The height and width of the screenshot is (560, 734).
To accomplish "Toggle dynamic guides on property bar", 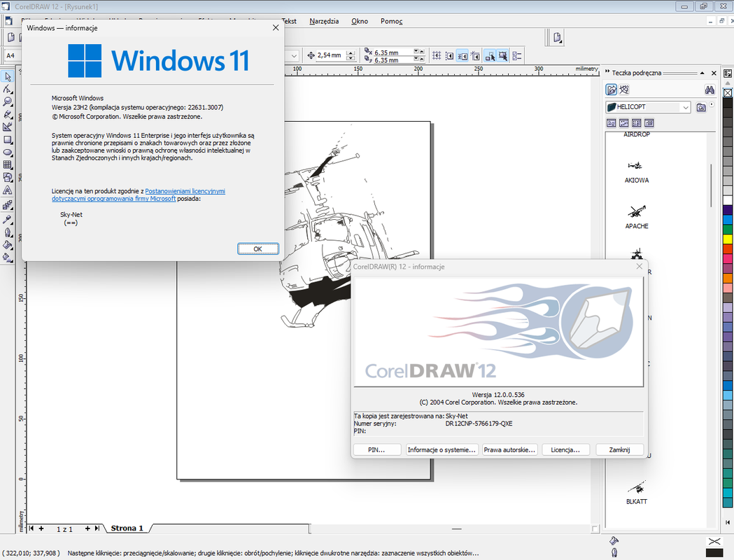I will [x=475, y=56].
